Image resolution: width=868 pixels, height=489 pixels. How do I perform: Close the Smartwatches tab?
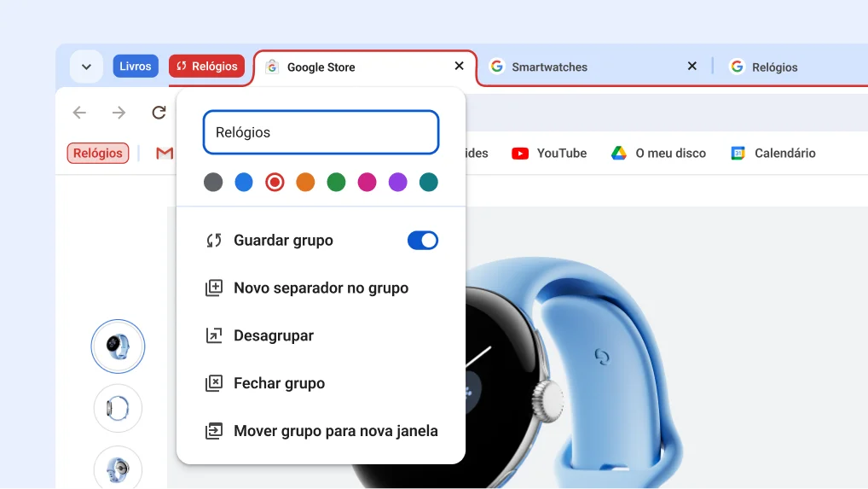coord(692,67)
